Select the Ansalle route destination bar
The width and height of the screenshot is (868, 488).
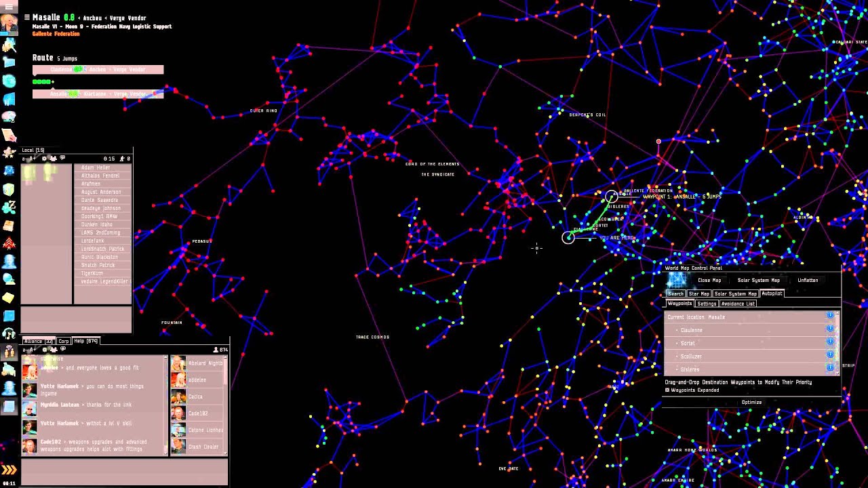click(x=98, y=94)
